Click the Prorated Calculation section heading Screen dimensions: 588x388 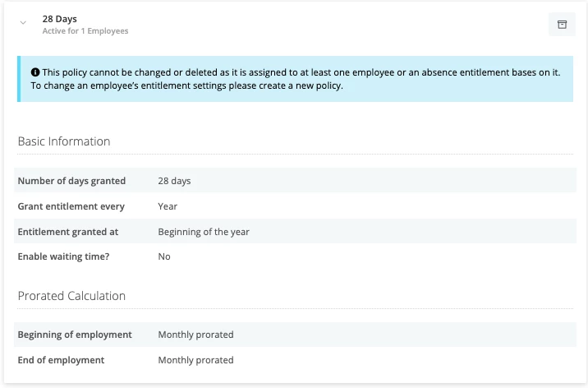[71, 296]
